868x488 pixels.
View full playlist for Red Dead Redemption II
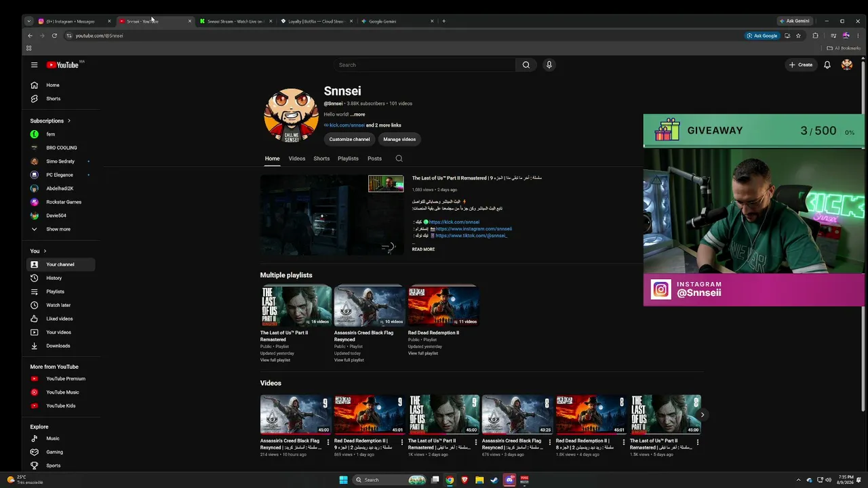point(423,353)
